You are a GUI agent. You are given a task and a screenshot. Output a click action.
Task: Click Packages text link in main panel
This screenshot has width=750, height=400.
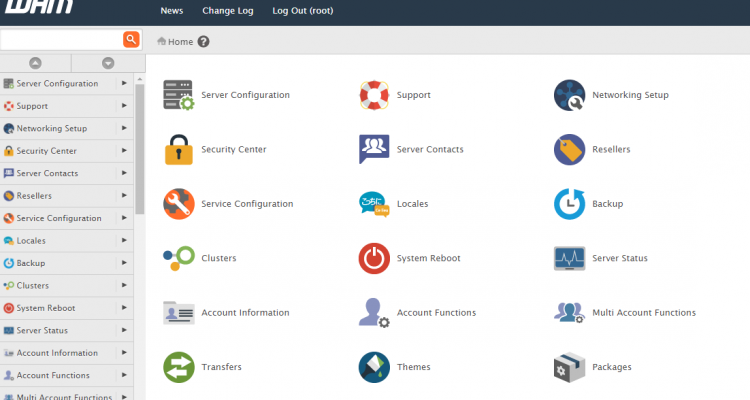(x=612, y=367)
